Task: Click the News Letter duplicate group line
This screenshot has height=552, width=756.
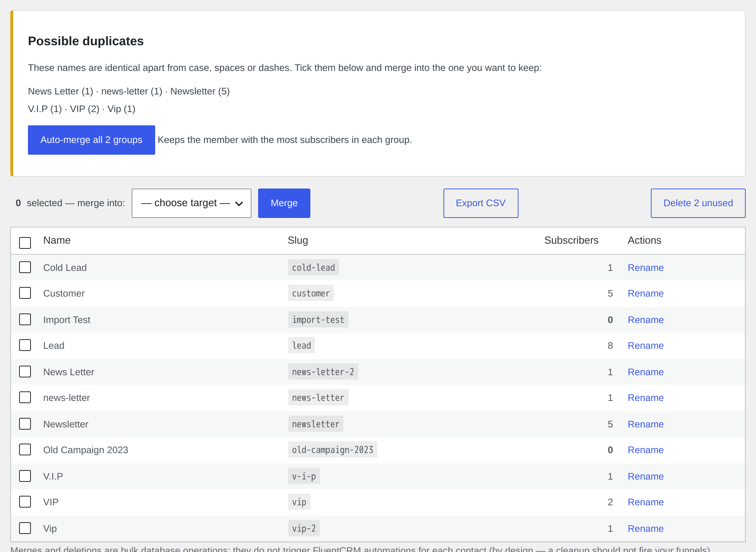Action: coord(129,91)
